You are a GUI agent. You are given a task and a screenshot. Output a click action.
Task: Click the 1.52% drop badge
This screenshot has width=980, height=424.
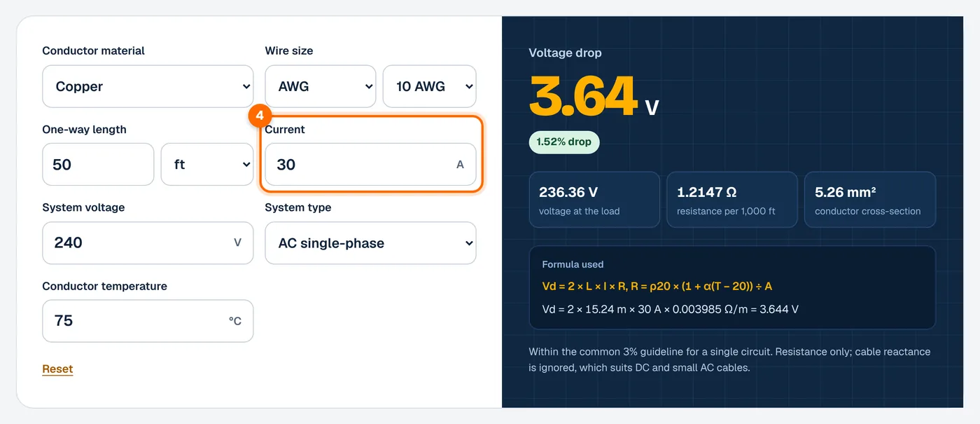click(564, 142)
